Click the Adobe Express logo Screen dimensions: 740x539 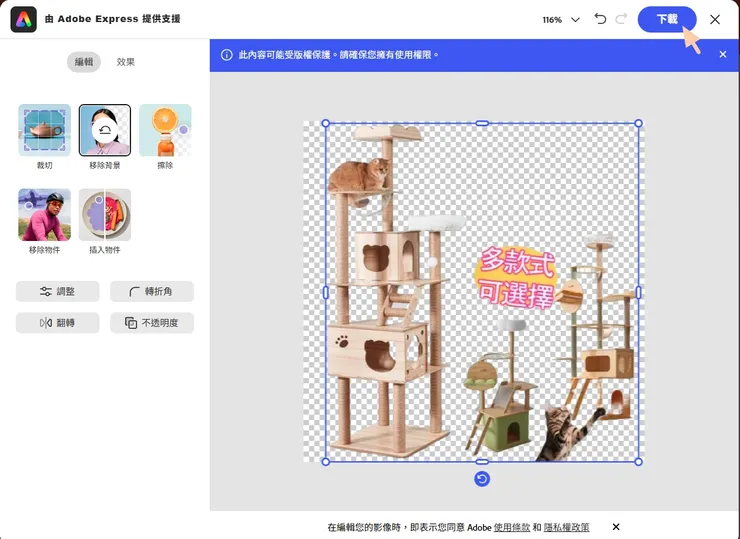pyautogui.click(x=23, y=19)
